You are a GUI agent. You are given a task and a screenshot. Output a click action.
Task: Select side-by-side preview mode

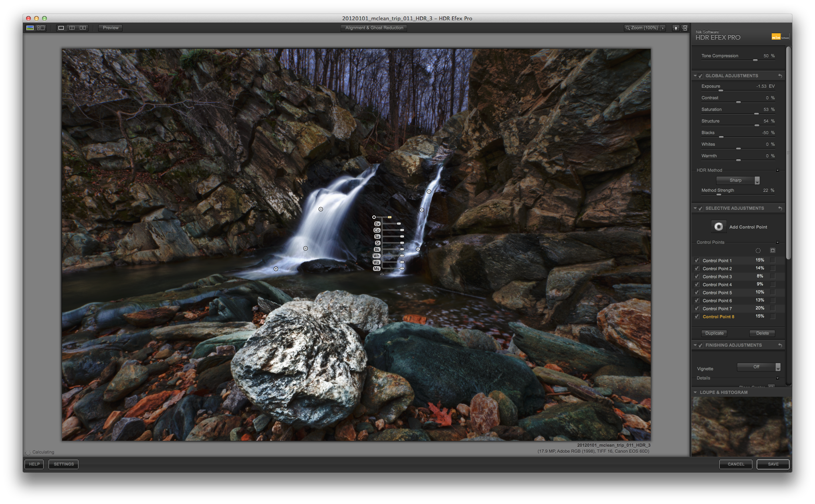(x=83, y=28)
